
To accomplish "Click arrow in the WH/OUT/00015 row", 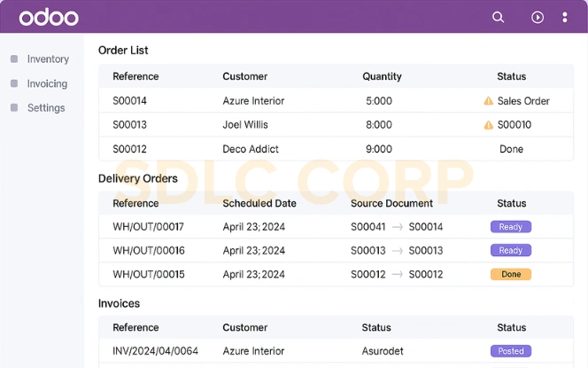I will coord(397,274).
